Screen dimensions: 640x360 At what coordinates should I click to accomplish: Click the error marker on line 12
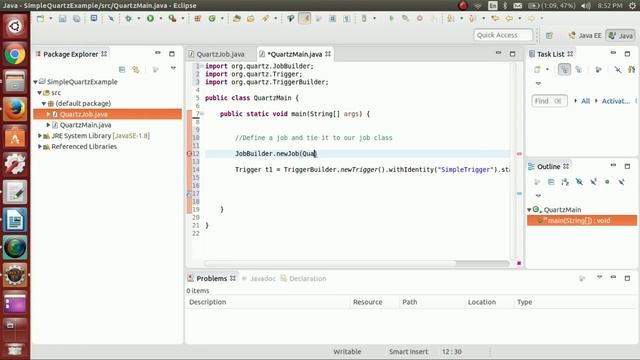pyautogui.click(x=189, y=154)
